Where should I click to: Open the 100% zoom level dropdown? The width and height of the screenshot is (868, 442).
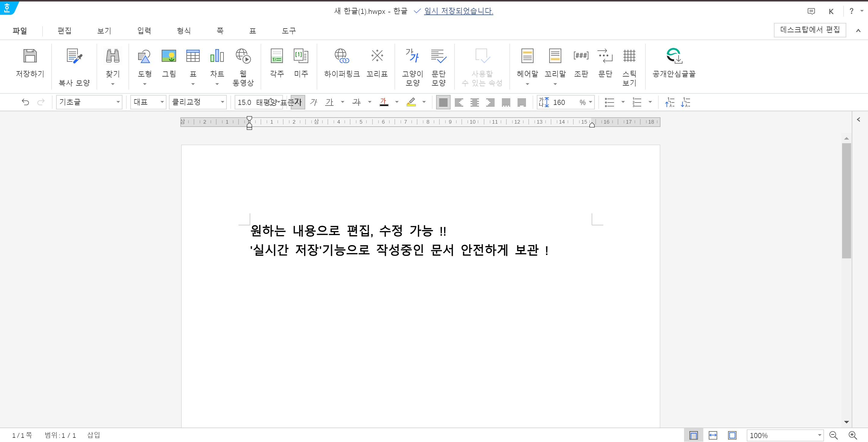[819, 435]
